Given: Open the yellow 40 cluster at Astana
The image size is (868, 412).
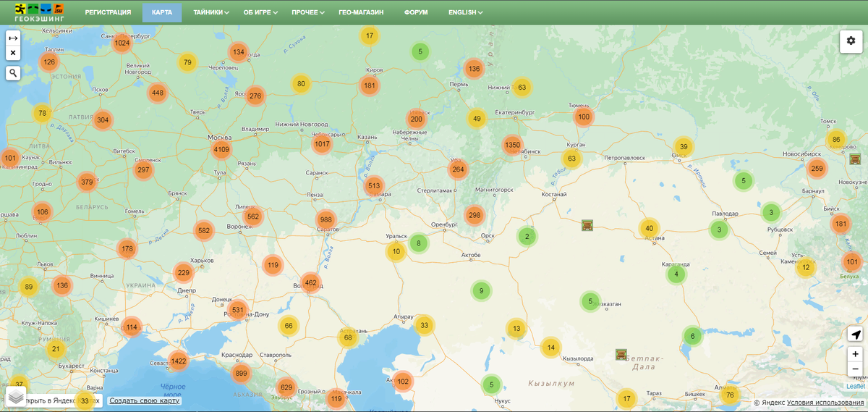Looking at the screenshot, I should point(650,229).
